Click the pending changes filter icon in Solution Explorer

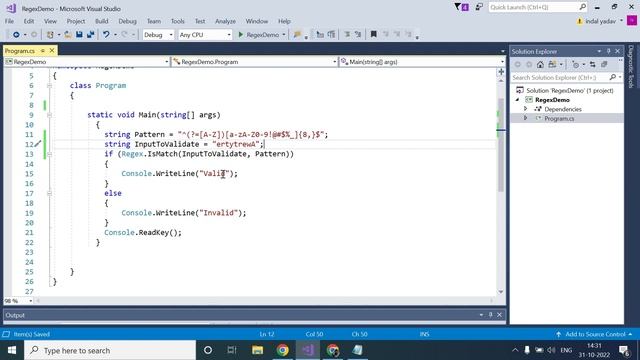pos(576,64)
